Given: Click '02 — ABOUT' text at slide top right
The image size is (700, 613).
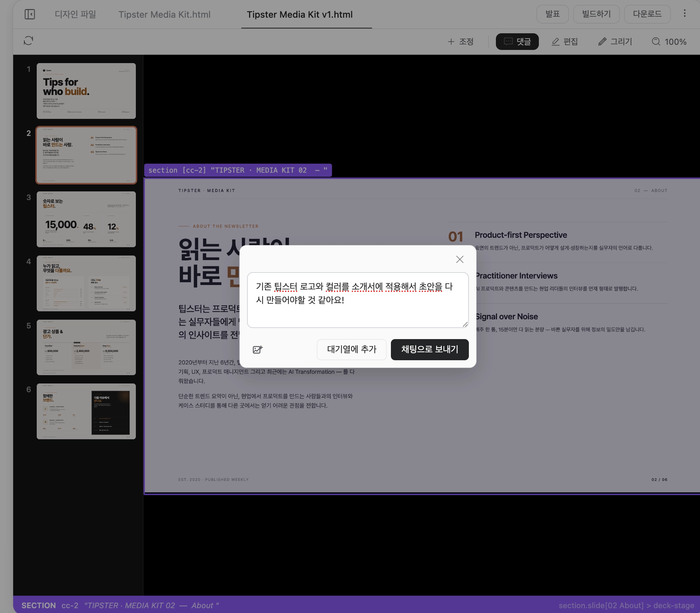Looking at the screenshot, I should click(x=651, y=191).
